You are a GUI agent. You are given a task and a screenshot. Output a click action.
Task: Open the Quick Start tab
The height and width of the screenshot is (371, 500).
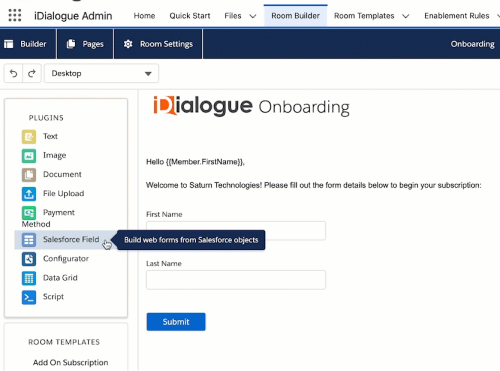(190, 16)
